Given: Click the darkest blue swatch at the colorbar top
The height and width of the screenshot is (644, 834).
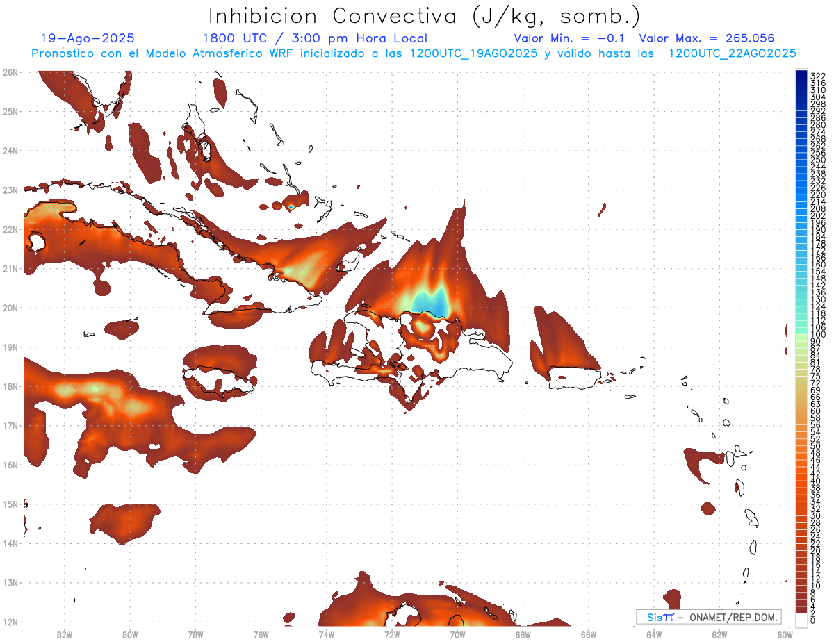Looking at the screenshot, I should click(x=801, y=74).
